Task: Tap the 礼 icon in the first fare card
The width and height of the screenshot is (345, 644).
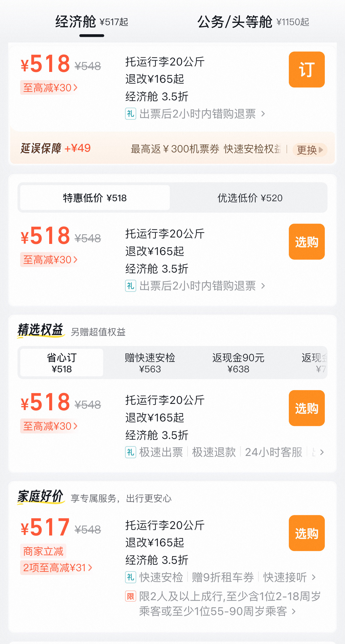Action: (131, 114)
